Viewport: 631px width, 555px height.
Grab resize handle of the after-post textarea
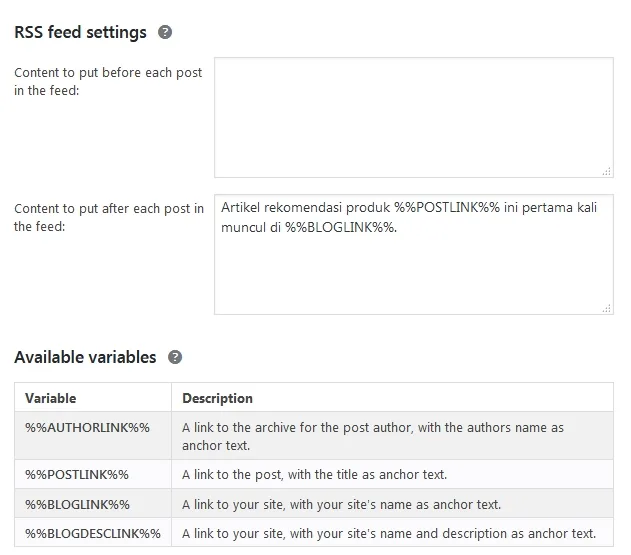607,308
